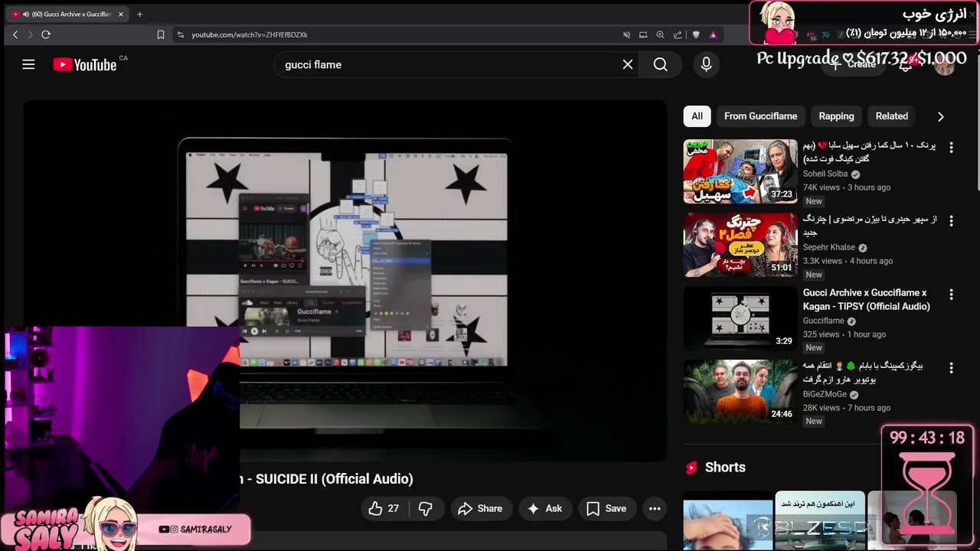Open options for BiGeZMoGe video
Viewport: 980px width, 551px height.
click(x=951, y=367)
